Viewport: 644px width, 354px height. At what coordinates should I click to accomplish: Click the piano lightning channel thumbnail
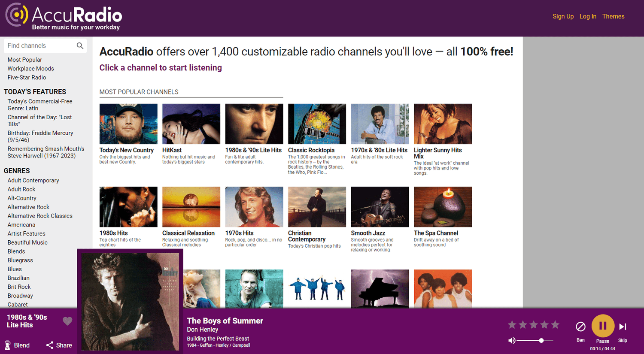[x=380, y=288]
